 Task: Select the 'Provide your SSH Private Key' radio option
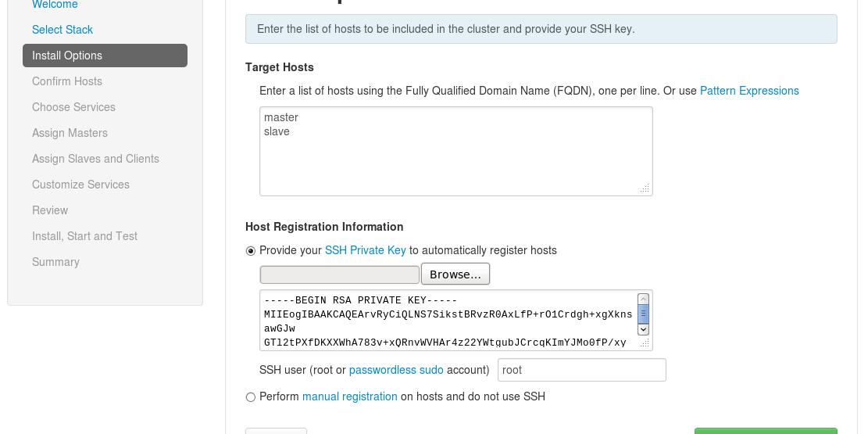pyautogui.click(x=251, y=251)
